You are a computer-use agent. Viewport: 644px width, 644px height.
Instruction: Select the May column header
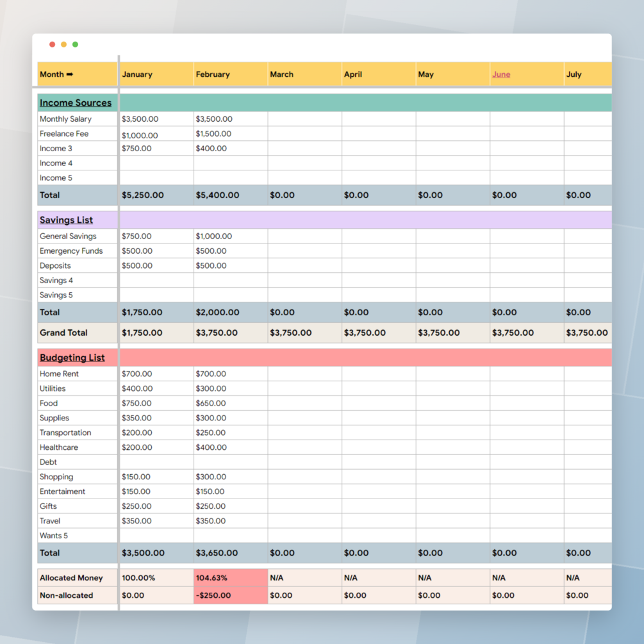point(452,74)
